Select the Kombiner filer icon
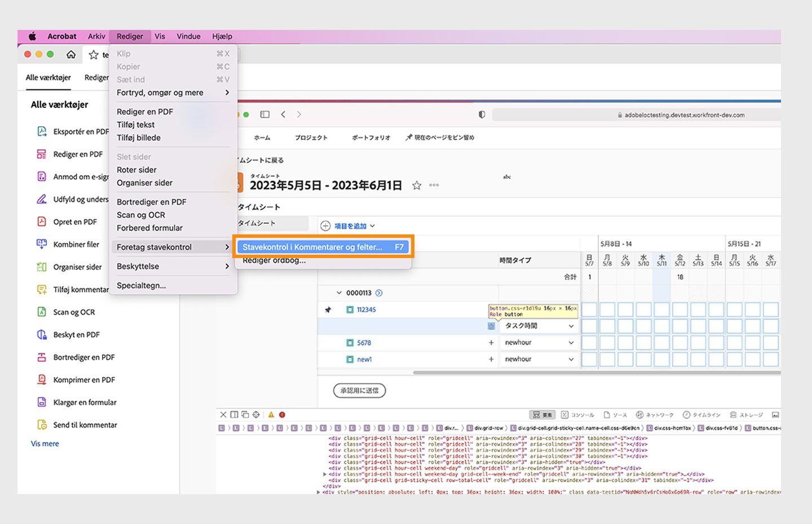Image resolution: width=812 pixels, height=524 pixels. point(42,244)
